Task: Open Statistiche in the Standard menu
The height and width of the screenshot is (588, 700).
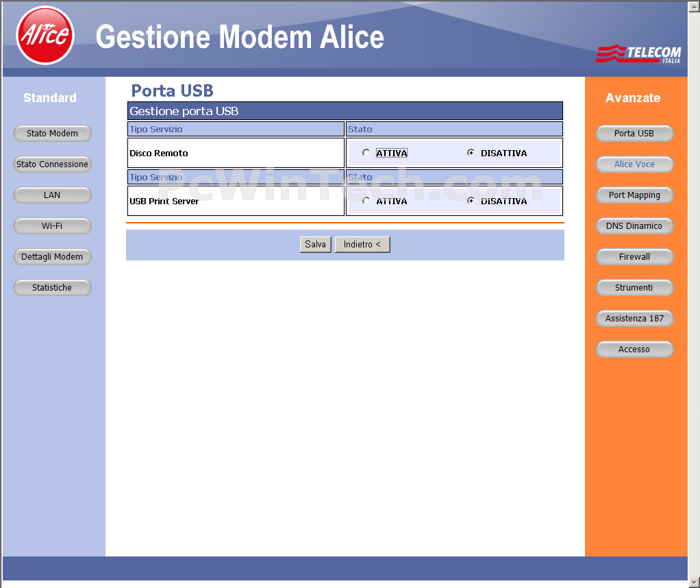Action: [52, 287]
